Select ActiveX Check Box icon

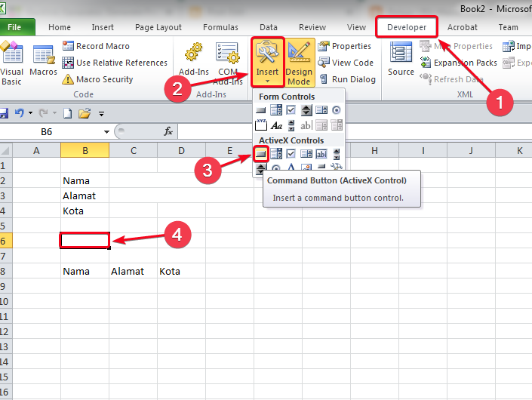click(x=291, y=154)
